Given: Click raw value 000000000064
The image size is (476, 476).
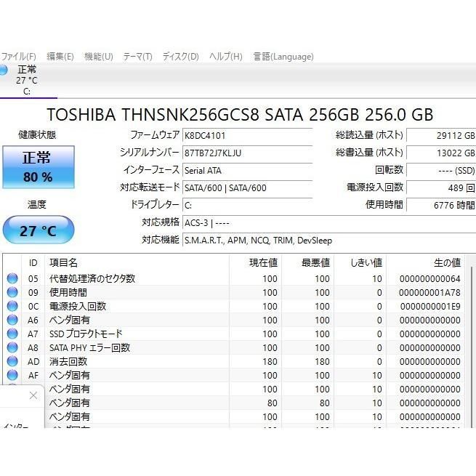Looking at the screenshot, I should coord(430,278).
